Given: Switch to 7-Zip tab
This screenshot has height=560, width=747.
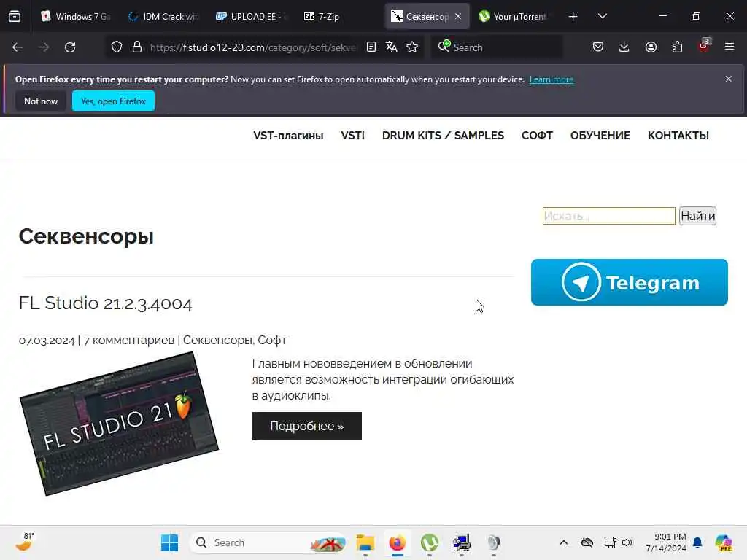Looking at the screenshot, I should [x=338, y=17].
